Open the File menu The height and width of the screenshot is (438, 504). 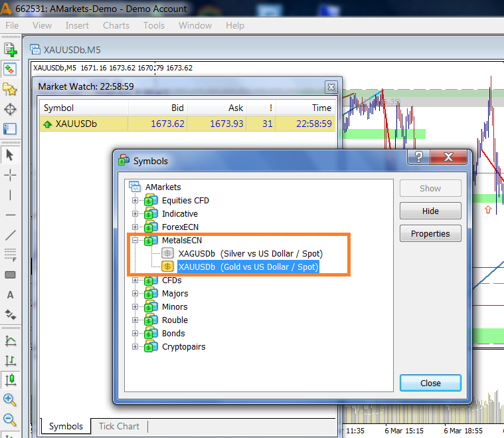coord(12,25)
